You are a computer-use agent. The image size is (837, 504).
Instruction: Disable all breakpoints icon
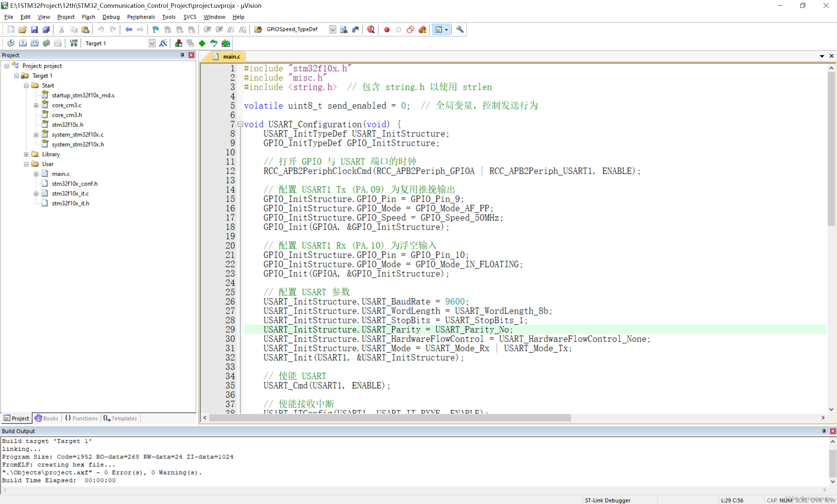pos(410,29)
